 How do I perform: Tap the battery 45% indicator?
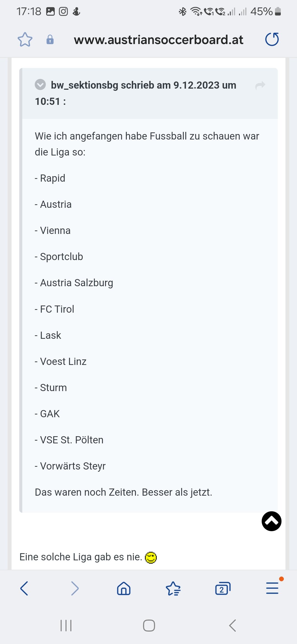[265, 11]
